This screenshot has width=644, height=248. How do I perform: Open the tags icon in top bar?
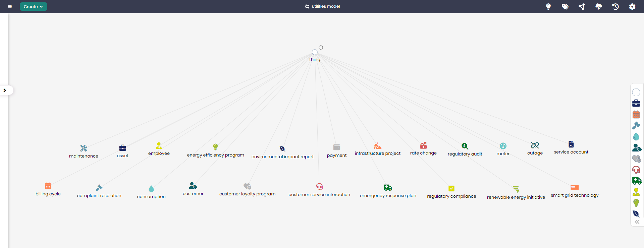[565, 6]
